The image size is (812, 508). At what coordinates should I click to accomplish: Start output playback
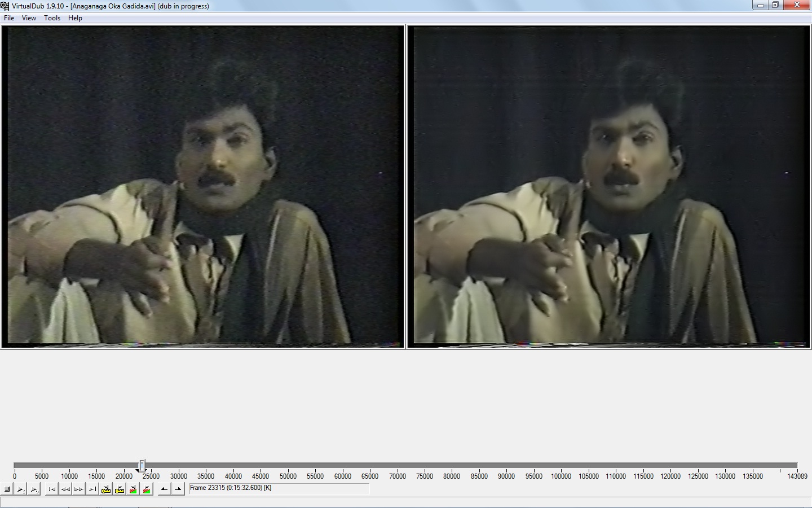pos(34,489)
